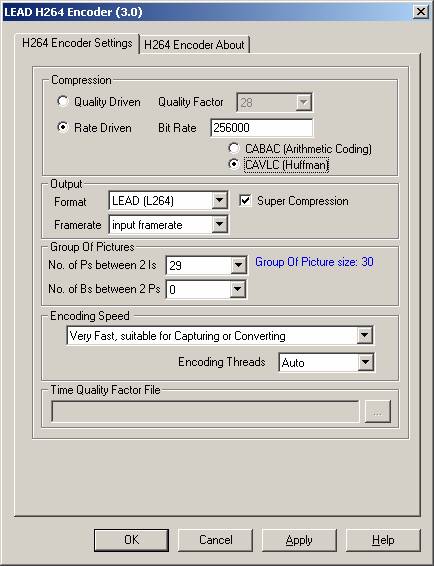This screenshot has height=566, width=434.
Task: Click the Cancel button
Action: click(x=216, y=540)
